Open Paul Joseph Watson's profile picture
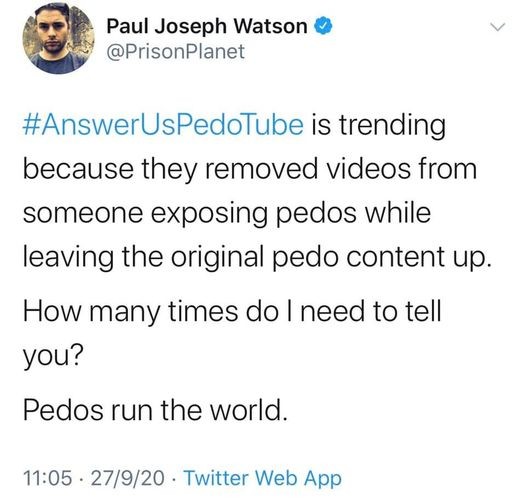The image size is (526, 502). click(x=58, y=38)
